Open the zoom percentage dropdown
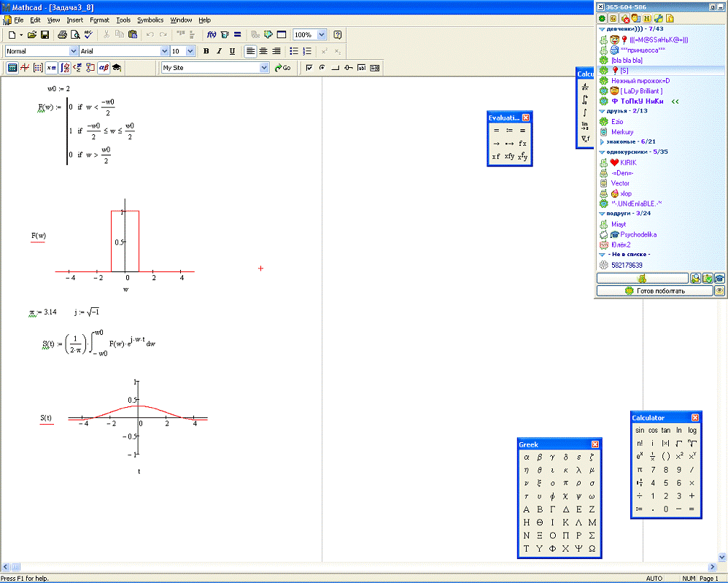 [x=322, y=34]
